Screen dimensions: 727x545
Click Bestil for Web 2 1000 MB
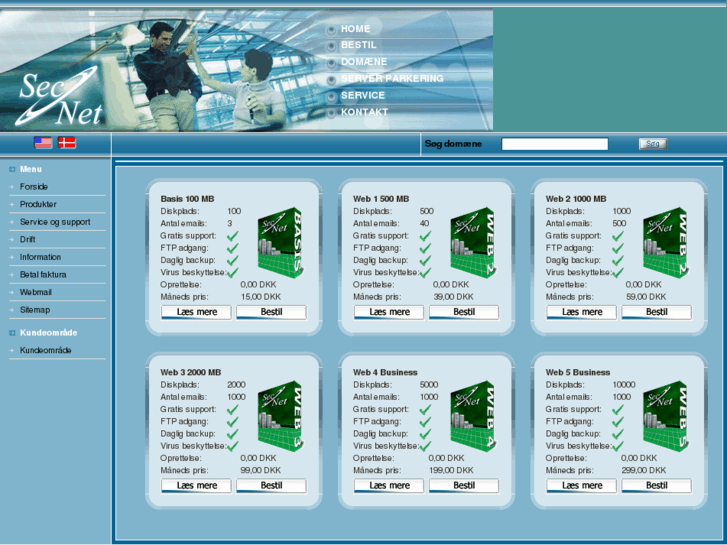click(x=657, y=312)
